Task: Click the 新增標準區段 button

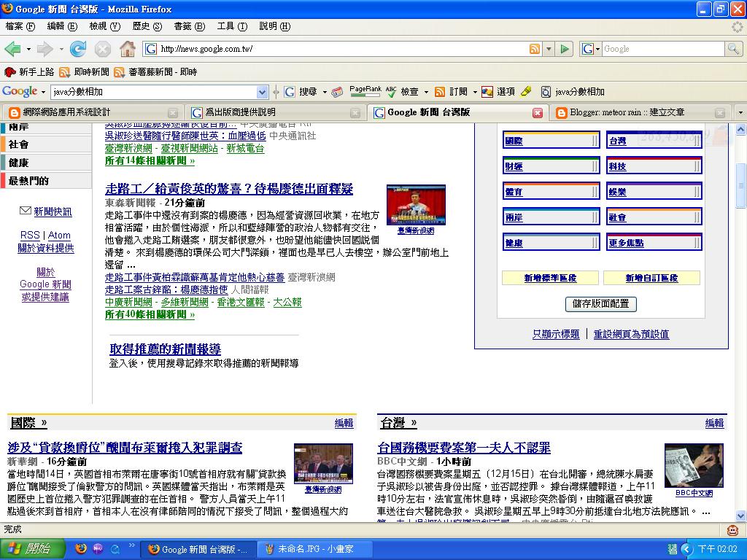Action: 550,278
